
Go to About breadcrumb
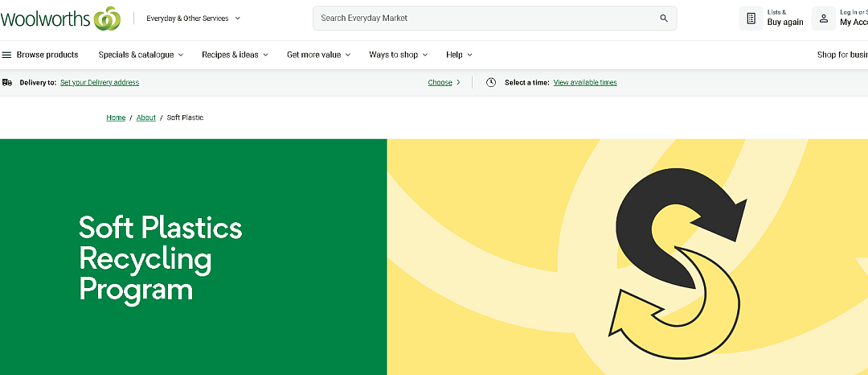click(146, 118)
